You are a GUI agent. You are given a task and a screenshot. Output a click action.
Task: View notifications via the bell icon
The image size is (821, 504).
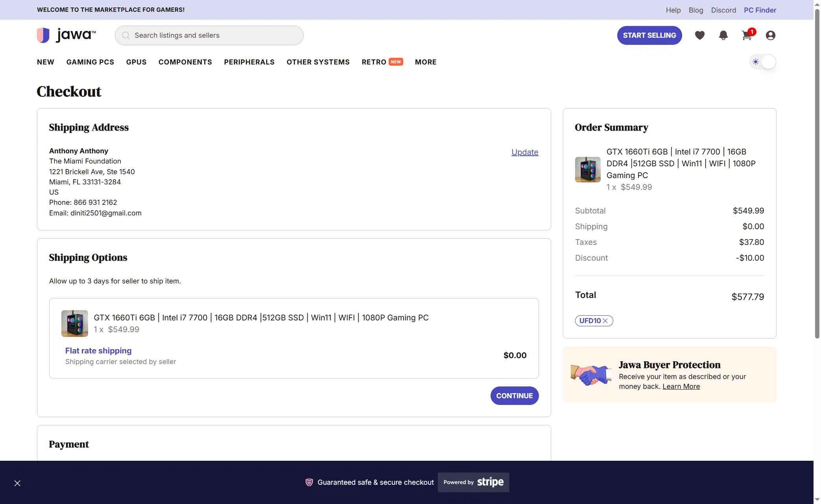point(723,35)
